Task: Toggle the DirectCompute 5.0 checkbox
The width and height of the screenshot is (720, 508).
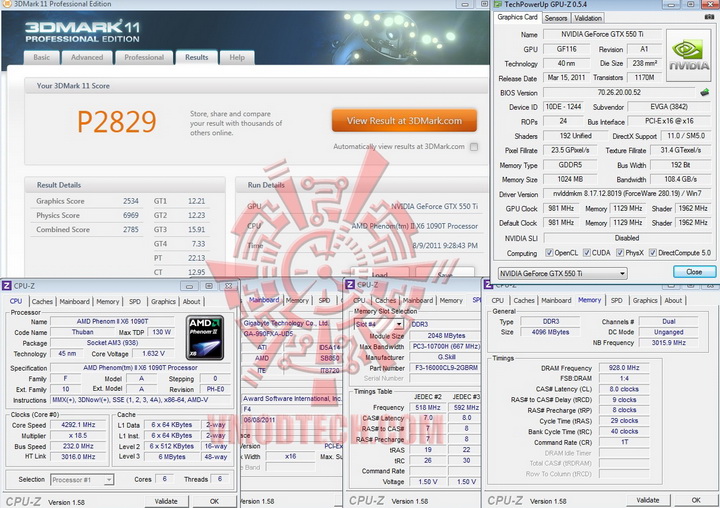Action: click(652, 253)
